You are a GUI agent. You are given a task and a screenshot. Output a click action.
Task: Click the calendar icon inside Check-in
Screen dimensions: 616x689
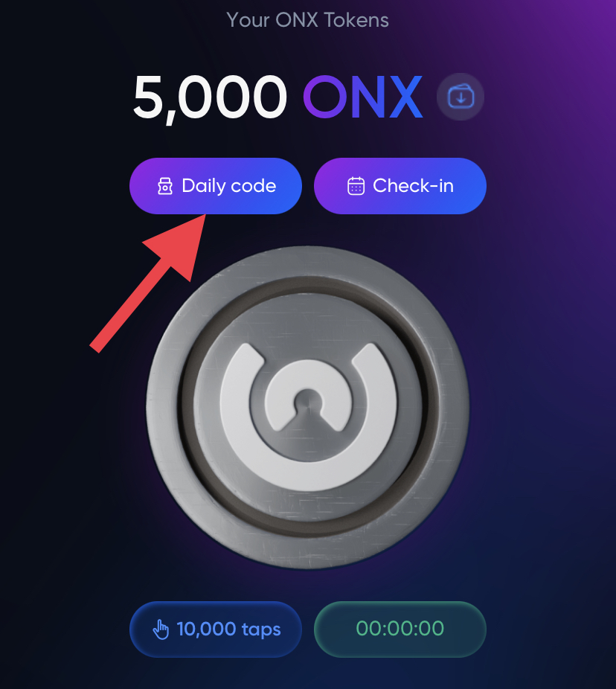[x=356, y=186]
